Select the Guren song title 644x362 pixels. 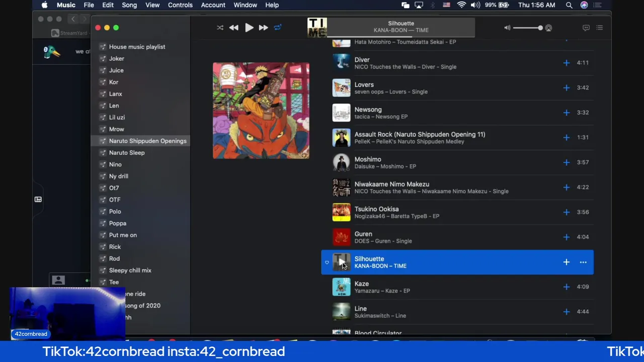click(363, 234)
